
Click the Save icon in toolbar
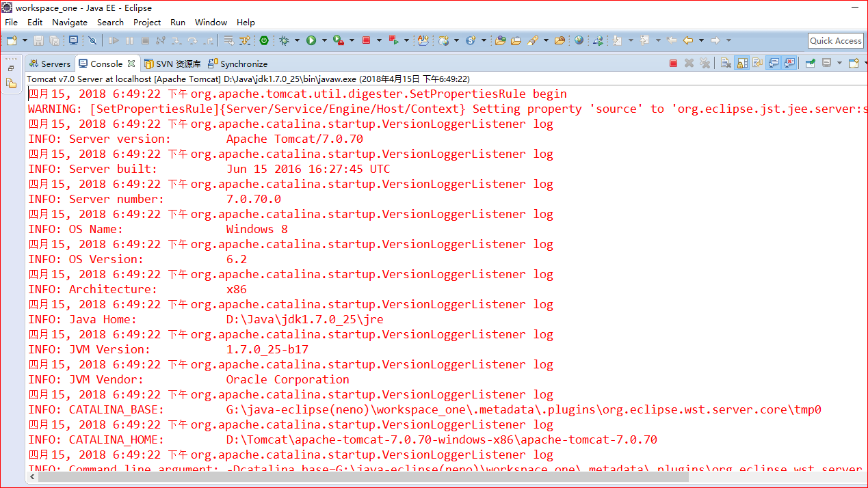tap(38, 40)
